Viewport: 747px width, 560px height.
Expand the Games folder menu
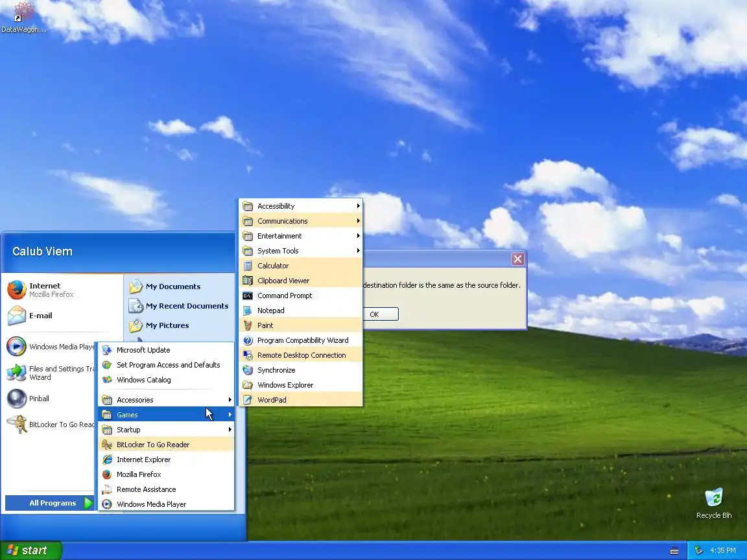(166, 415)
